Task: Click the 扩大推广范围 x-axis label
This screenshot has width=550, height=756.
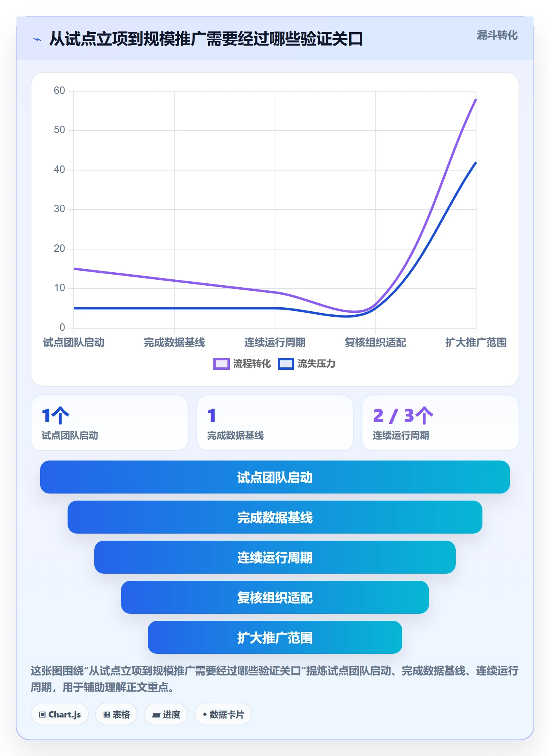Action: coord(476,342)
